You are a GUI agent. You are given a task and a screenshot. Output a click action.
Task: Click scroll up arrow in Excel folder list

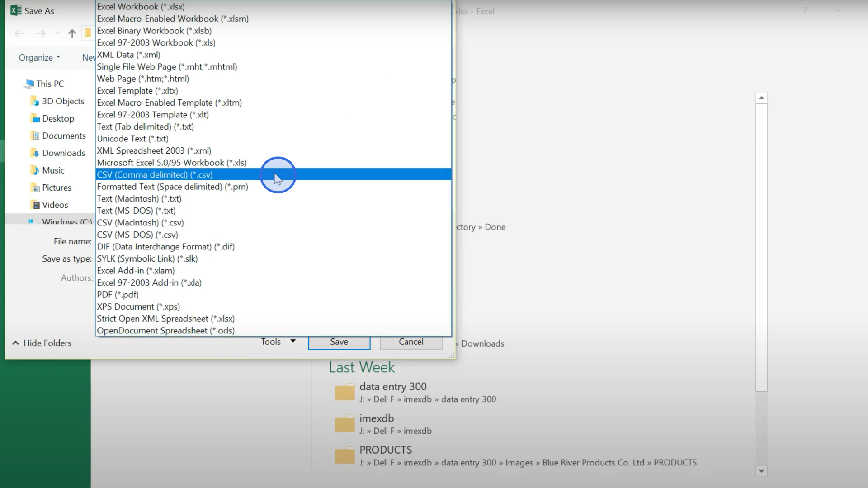tap(761, 98)
